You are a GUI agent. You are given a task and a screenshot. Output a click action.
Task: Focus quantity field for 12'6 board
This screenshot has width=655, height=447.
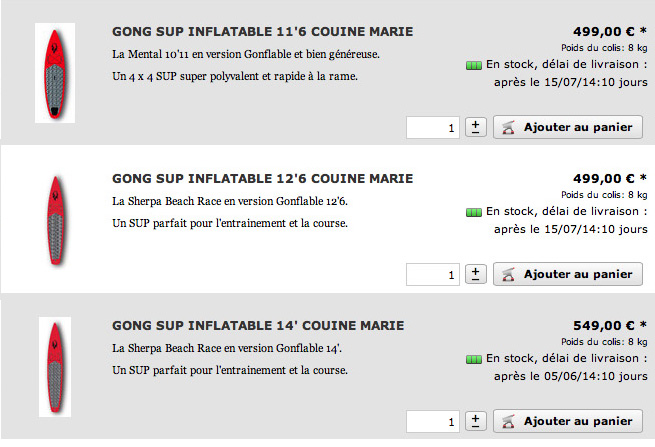point(433,274)
